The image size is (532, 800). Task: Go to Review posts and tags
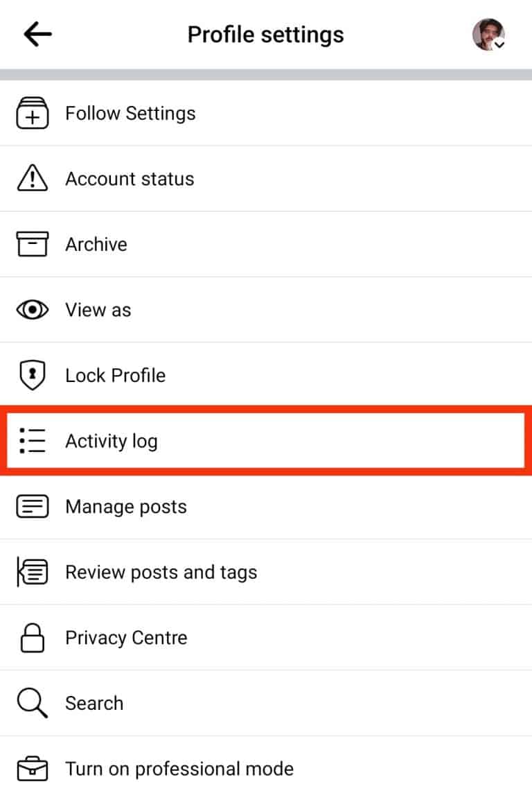tap(161, 573)
